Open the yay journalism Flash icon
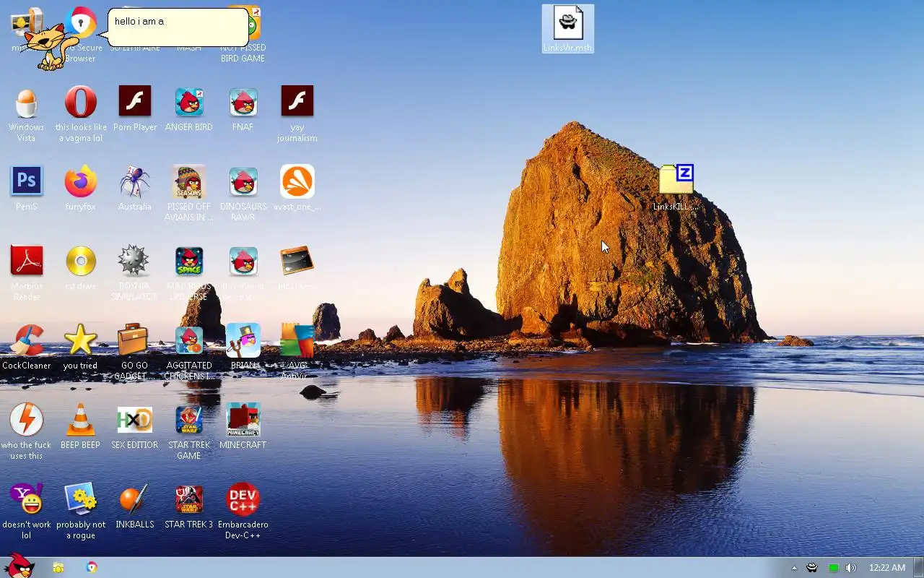This screenshot has height=578, width=924. pyautogui.click(x=297, y=101)
